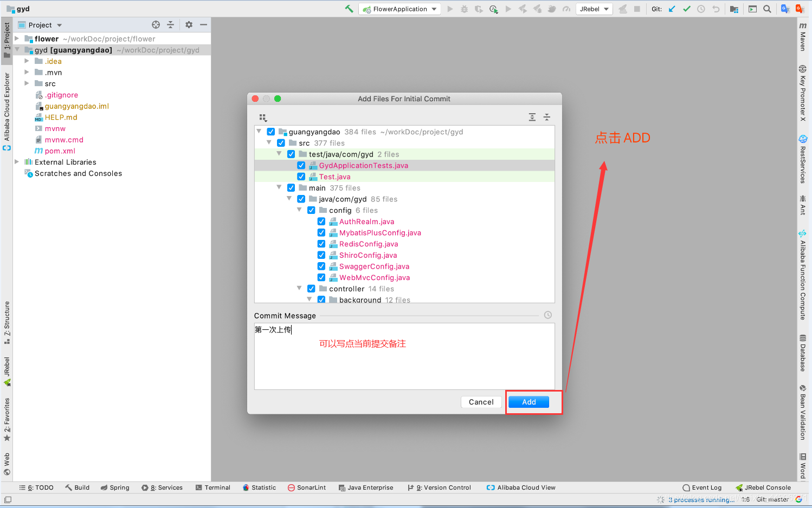812x508 pixels.
Task: Open the TODO tool tab
Action: (x=37, y=487)
